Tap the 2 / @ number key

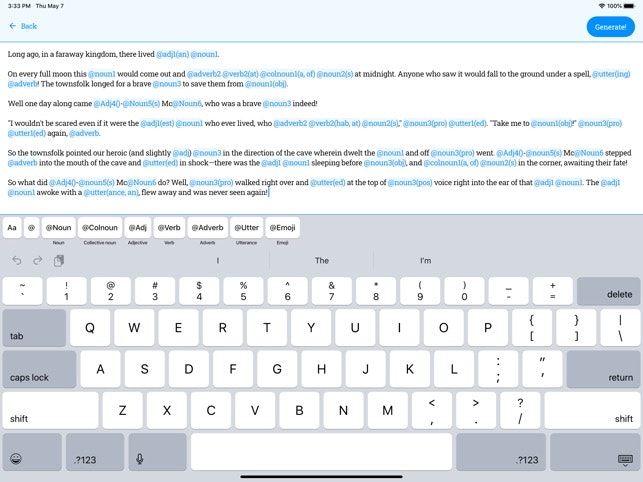pyautogui.click(x=111, y=291)
